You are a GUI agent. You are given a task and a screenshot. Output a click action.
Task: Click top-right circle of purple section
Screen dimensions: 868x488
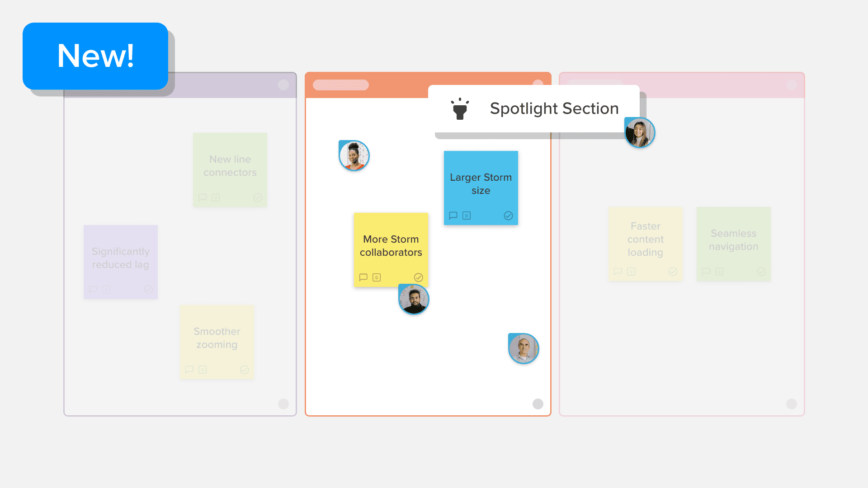tap(283, 85)
